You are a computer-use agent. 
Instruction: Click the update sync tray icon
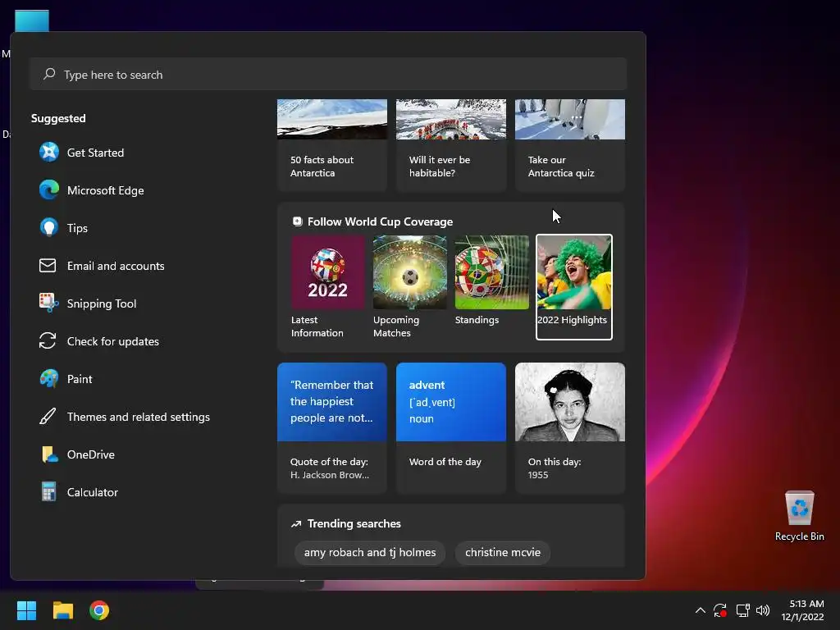[x=720, y=610]
